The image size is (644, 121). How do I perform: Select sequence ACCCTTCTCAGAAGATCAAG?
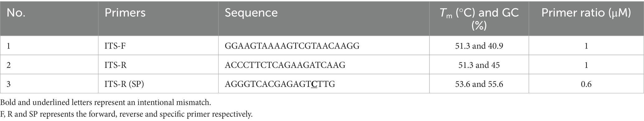click(285, 65)
